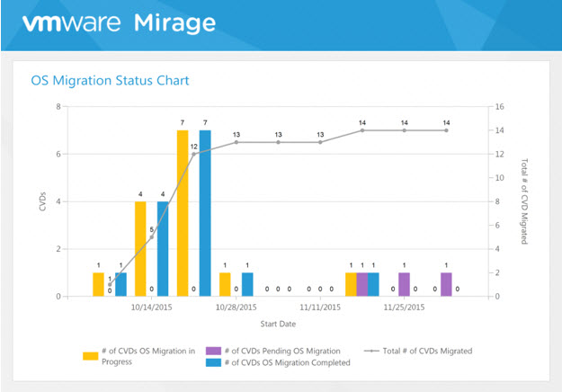
Task: Click the line data point labeled 5
Action: [x=152, y=237]
